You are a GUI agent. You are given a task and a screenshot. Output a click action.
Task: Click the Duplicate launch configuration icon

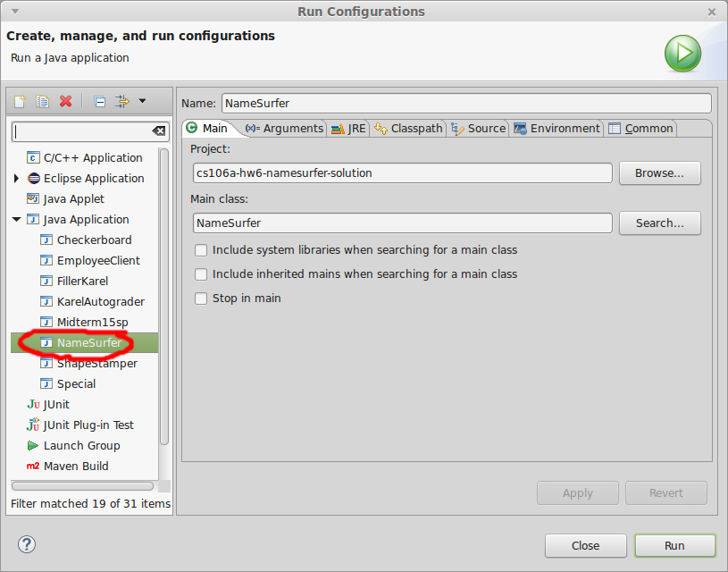[x=42, y=101]
